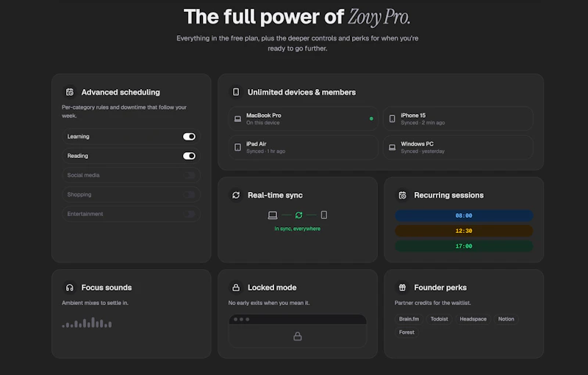
Task: Click the Real-time sync heading icon
Action: click(x=236, y=196)
